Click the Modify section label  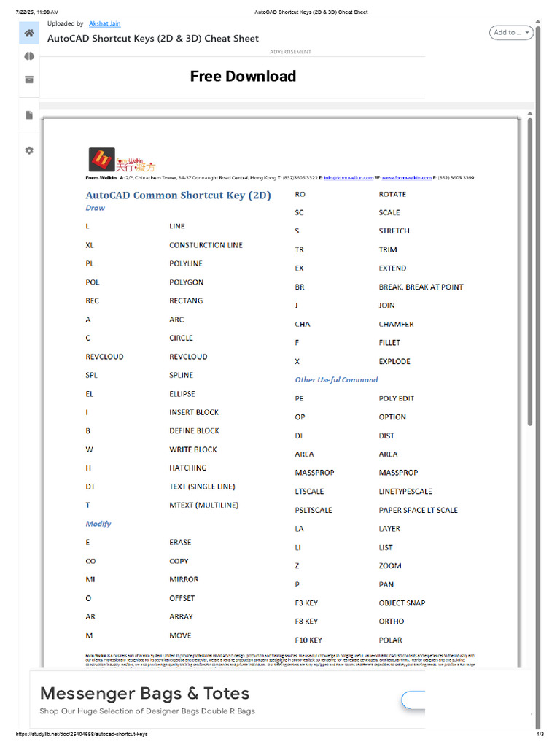(x=98, y=524)
